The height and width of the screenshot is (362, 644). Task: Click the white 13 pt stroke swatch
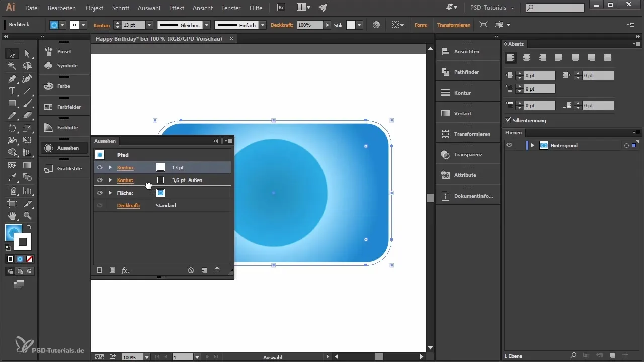coord(160,167)
